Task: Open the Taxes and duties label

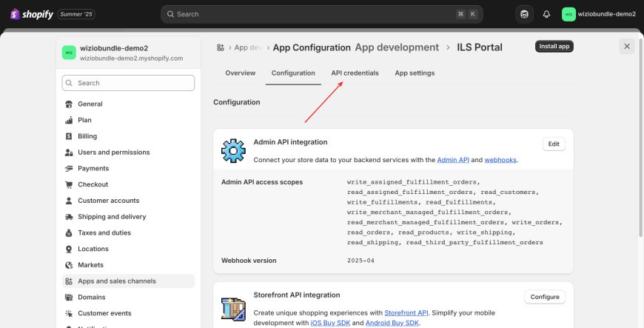Action: tap(104, 232)
